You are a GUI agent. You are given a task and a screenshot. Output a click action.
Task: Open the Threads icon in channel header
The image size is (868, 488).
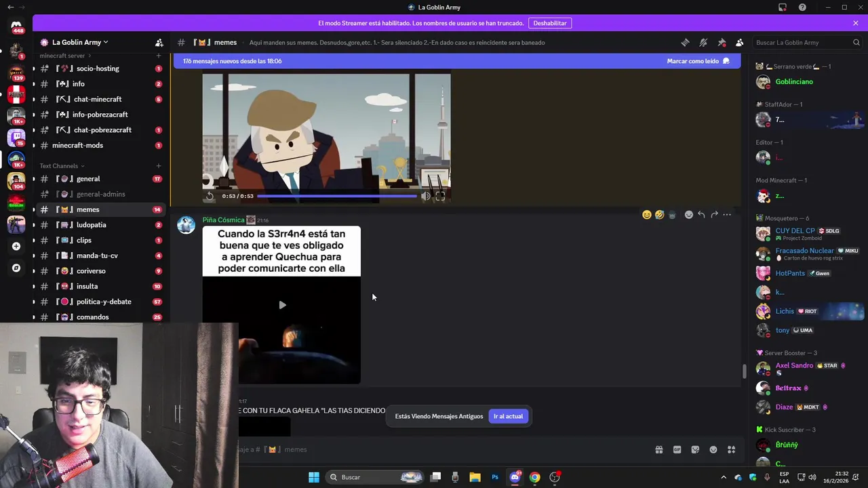685,43
